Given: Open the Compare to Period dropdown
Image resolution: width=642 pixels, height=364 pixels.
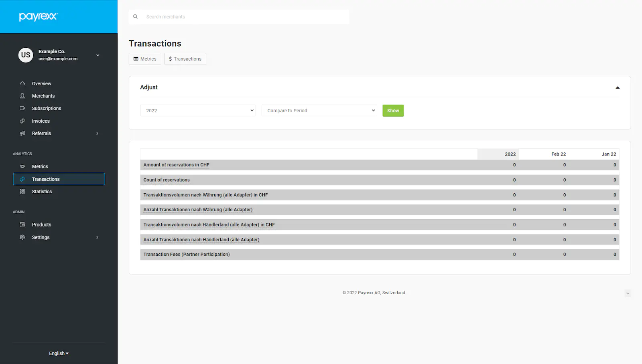Looking at the screenshot, I should coord(319,110).
